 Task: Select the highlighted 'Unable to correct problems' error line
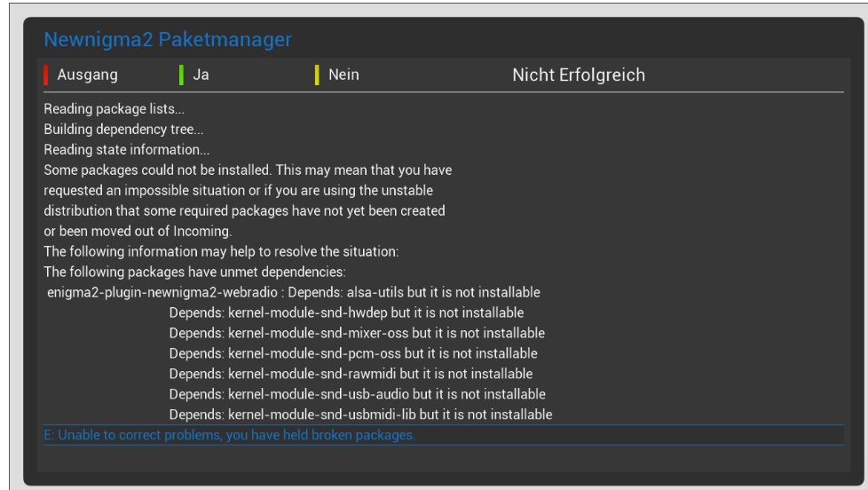point(230,435)
